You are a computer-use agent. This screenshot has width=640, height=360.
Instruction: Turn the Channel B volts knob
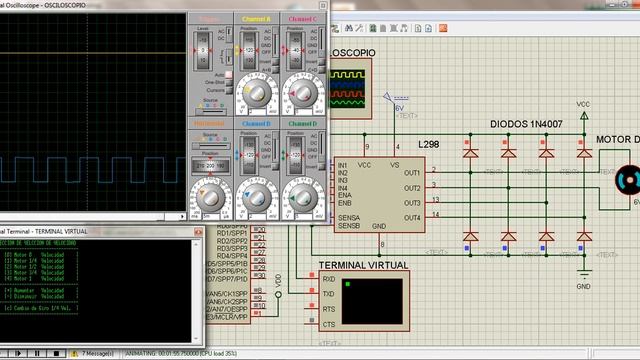point(257,198)
